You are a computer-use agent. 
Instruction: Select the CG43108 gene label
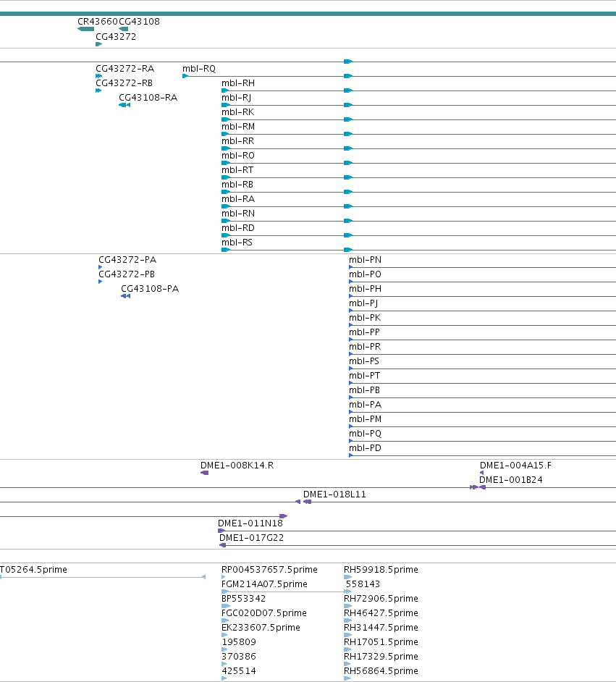pyautogui.click(x=139, y=21)
